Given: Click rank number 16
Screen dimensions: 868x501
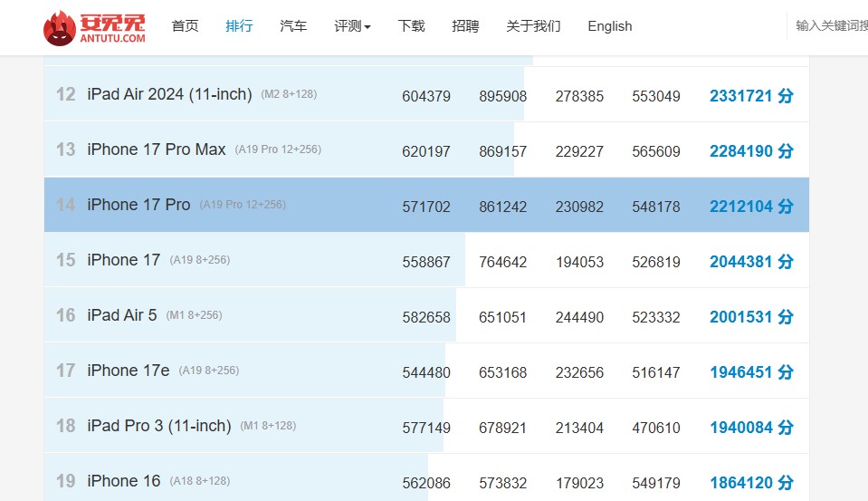Looking at the screenshot, I should 65,315.
